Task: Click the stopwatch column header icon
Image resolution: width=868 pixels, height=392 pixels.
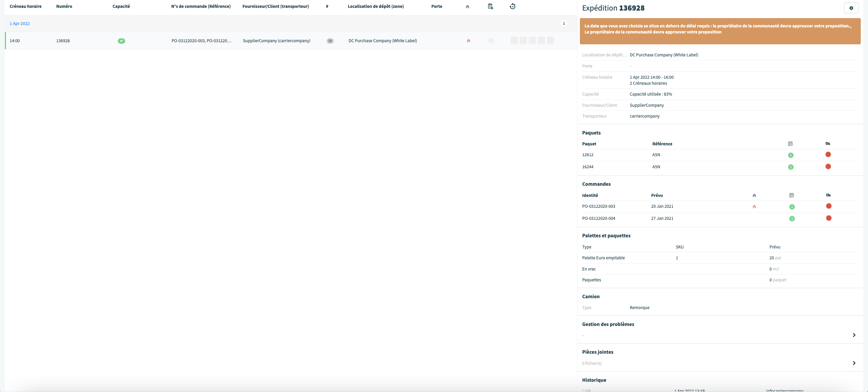Action: click(x=512, y=6)
